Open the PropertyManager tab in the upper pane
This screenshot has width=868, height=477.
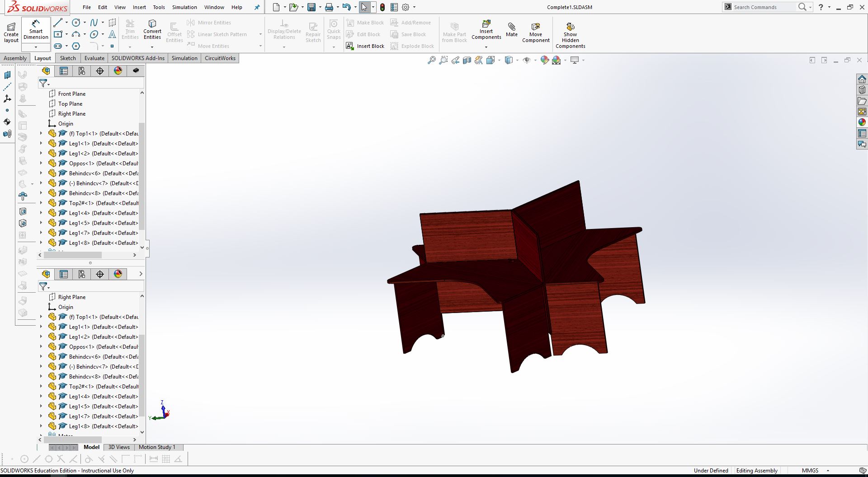click(64, 71)
